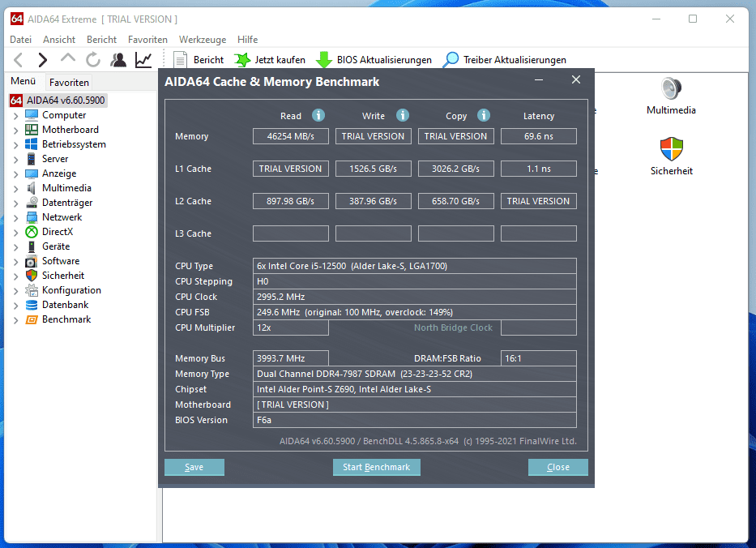Expand the Sicherheit tree node

pyautogui.click(x=15, y=276)
